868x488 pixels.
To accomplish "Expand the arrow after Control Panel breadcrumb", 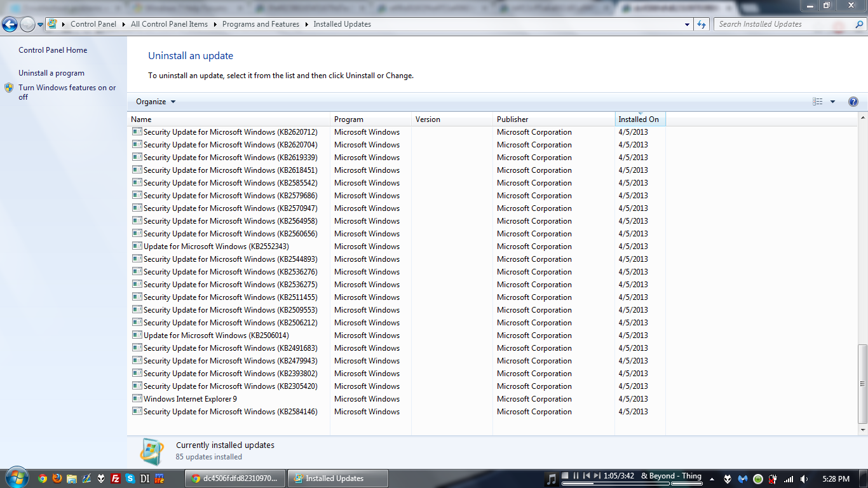I will [124, 24].
